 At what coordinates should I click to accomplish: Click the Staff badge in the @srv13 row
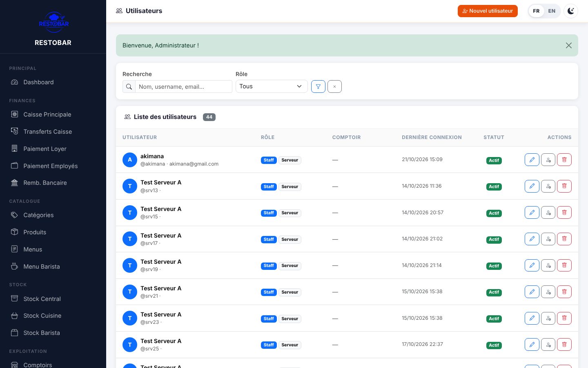tap(269, 186)
